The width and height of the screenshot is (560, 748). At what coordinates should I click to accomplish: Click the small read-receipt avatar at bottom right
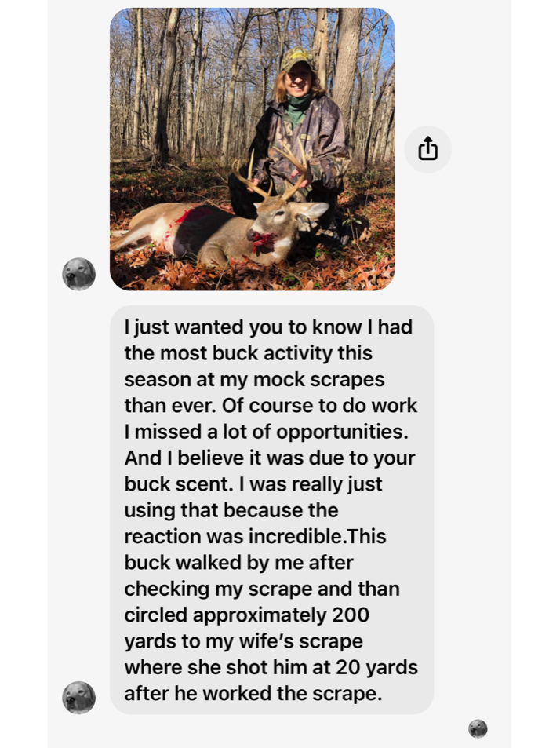[478, 728]
